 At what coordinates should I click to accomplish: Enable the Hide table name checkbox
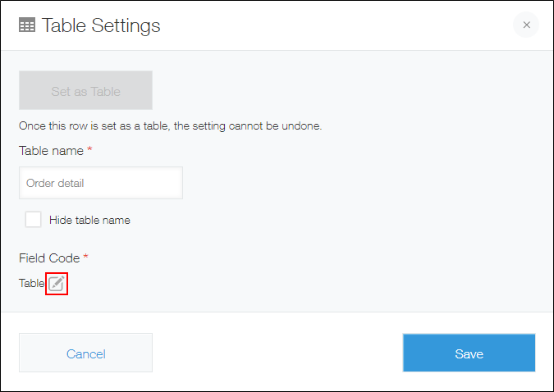click(33, 220)
